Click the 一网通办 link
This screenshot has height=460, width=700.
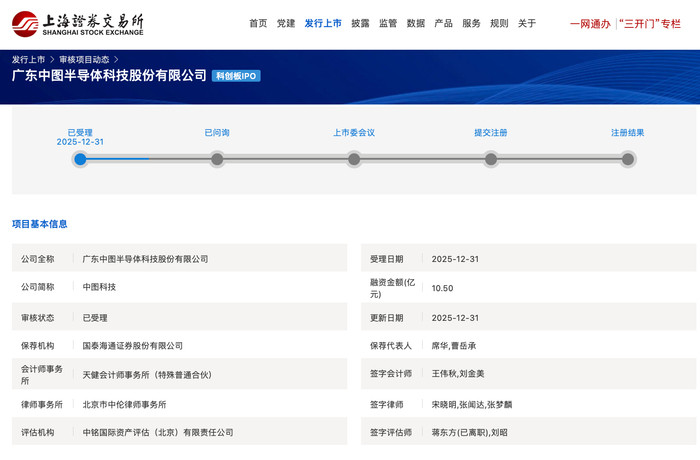tap(590, 23)
